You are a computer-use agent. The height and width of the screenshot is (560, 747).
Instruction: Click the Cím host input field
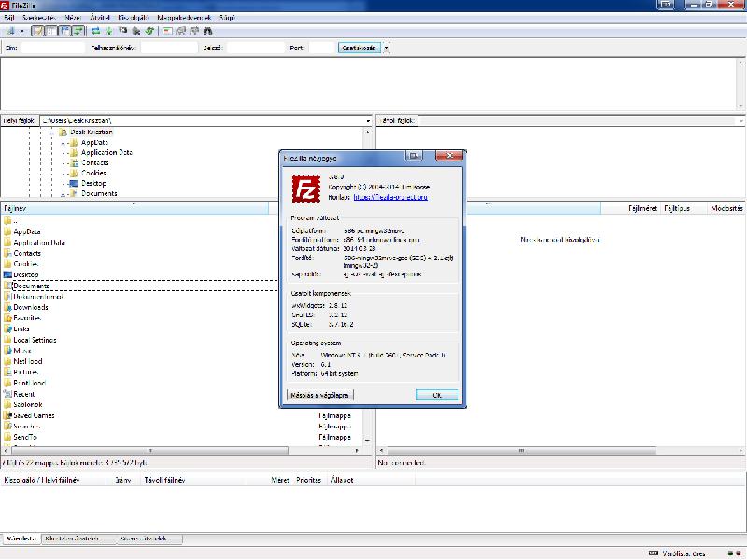53,48
